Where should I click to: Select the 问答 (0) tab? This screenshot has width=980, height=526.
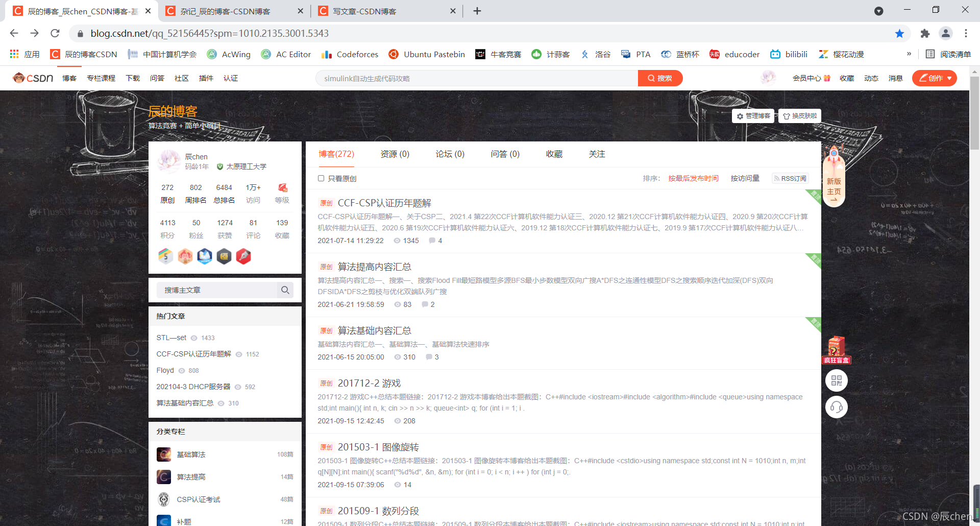[x=505, y=154]
